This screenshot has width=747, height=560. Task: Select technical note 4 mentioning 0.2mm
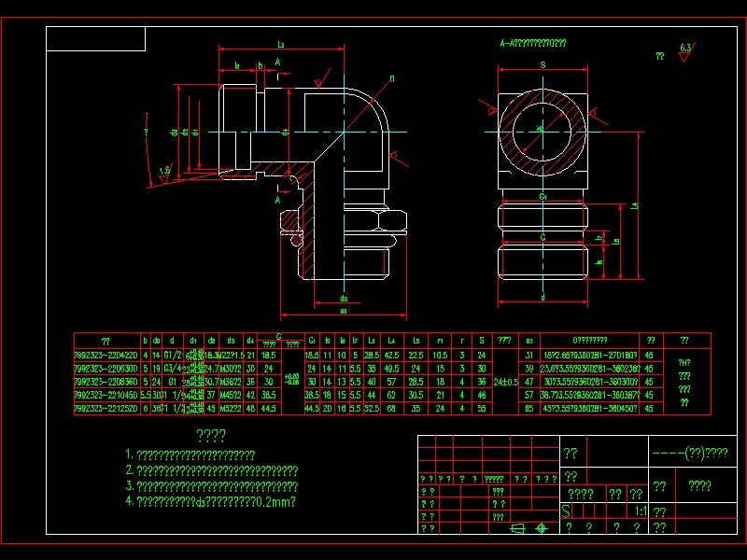pyautogui.click(x=211, y=502)
